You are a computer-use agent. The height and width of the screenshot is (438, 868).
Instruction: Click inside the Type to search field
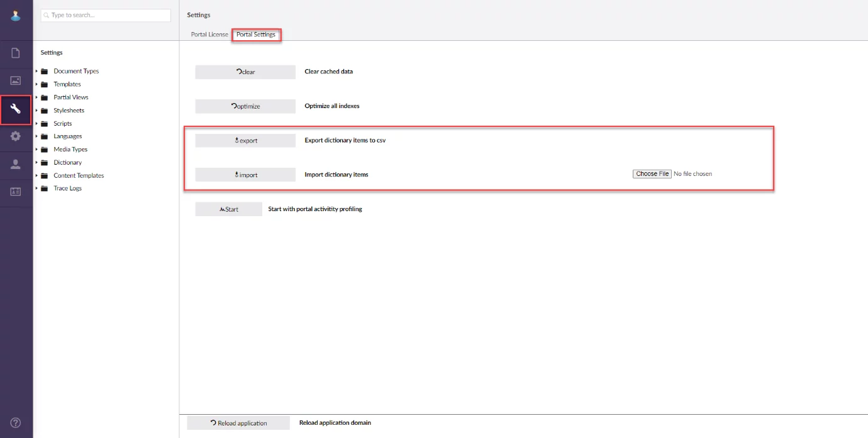pos(106,15)
